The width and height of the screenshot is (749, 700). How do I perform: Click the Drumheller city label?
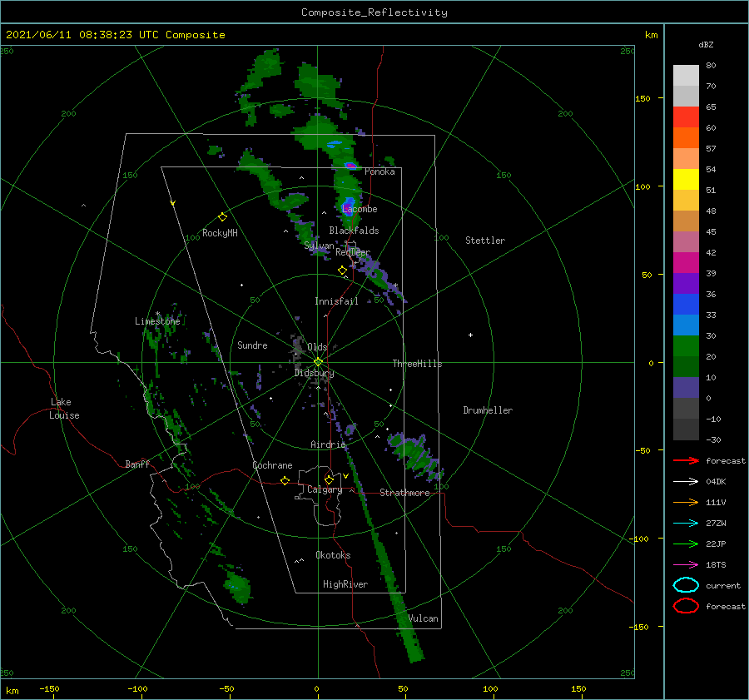(488, 410)
